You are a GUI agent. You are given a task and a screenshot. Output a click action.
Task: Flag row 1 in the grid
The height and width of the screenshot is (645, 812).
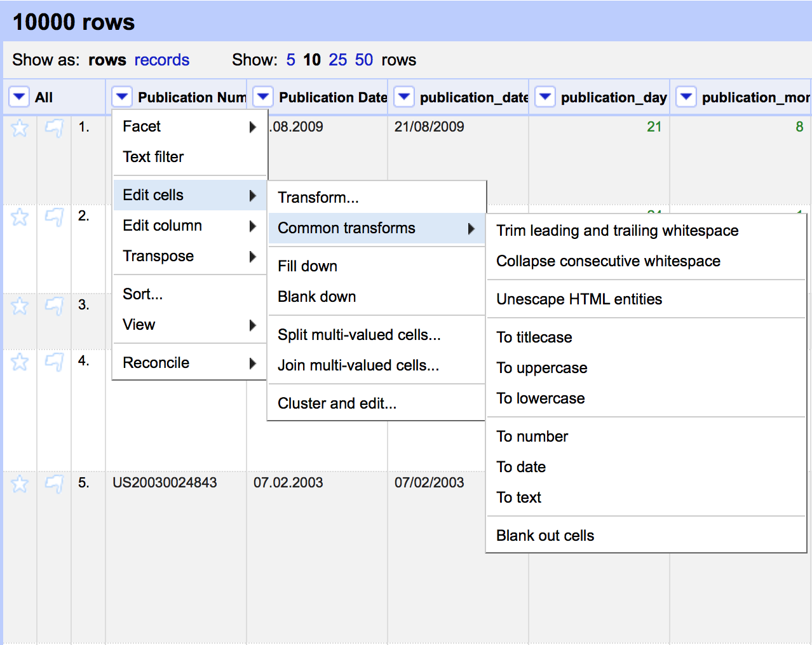[54, 128]
